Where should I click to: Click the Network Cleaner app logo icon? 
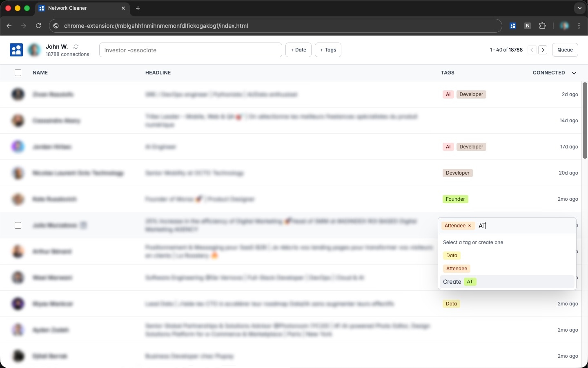pyautogui.click(x=16, y=50)
